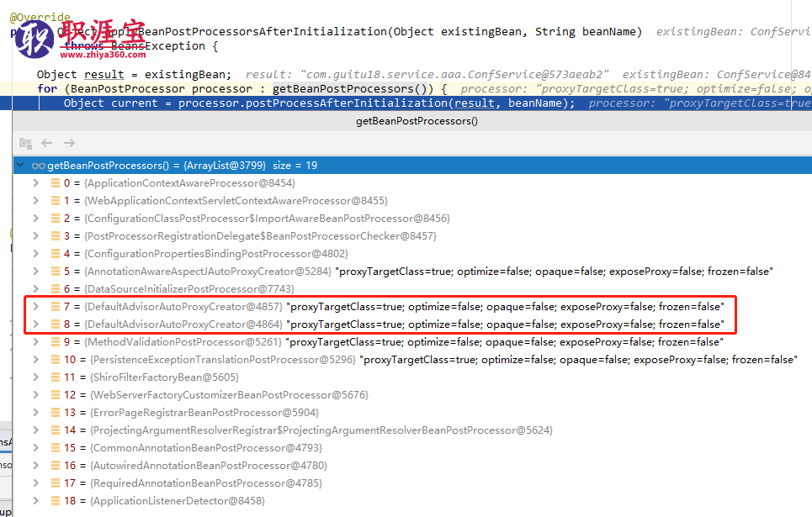
Task: Collapse the getBeanPostProcessors() ArrayList root node
Action: [20, 165]
